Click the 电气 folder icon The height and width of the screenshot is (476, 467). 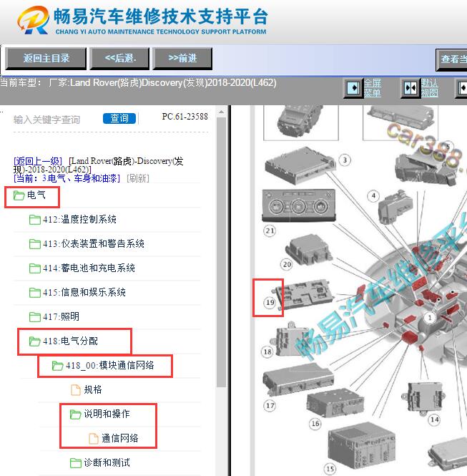click(x=19, y=195)
